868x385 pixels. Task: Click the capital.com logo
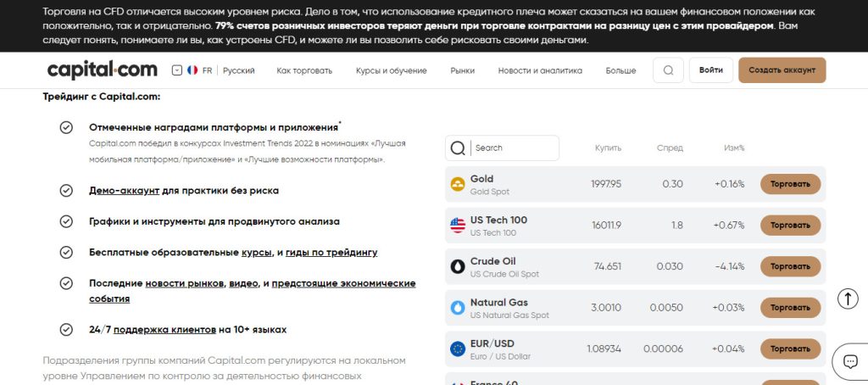click(103, 70)
